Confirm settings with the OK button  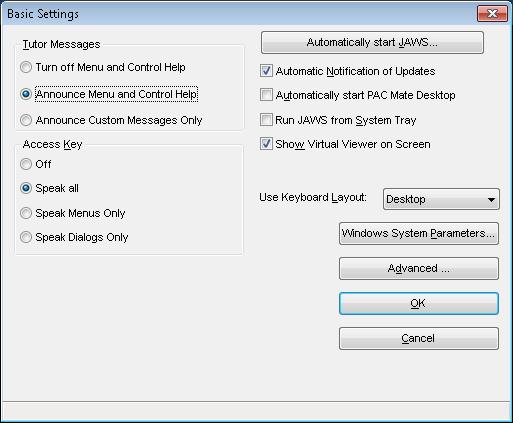coord(419,303)
